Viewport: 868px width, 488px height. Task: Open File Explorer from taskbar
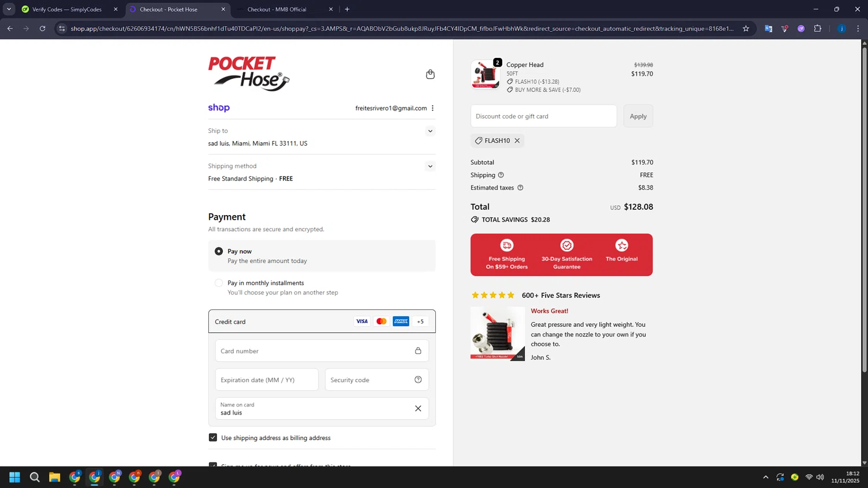(54, 477)
